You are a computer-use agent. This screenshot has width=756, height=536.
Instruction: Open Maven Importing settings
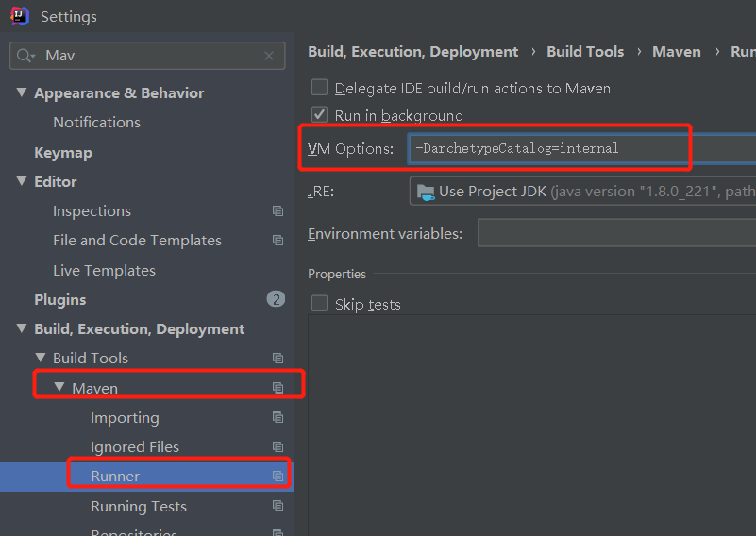125,418
